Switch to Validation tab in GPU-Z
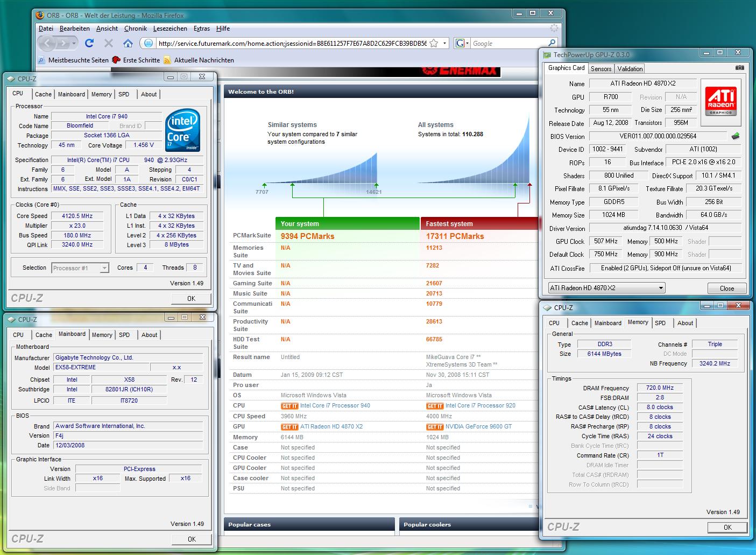 pyautogui.click(x=630, y=68)
